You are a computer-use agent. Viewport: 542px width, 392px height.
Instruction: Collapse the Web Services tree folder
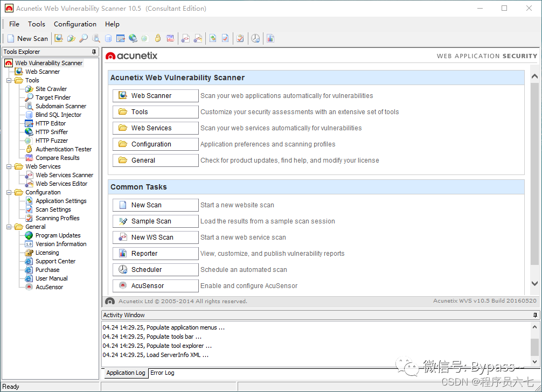(x=9, y=166)
